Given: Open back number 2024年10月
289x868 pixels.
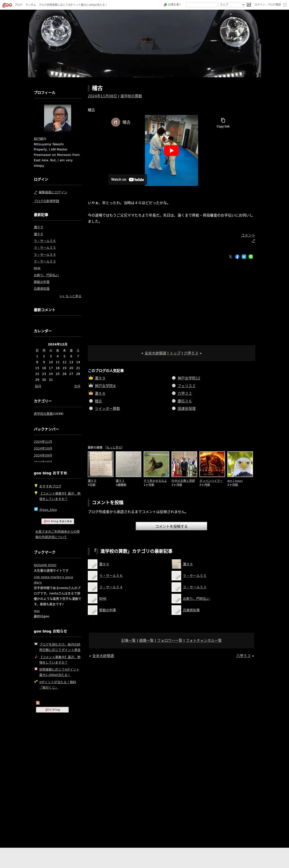Looking at the screenshot, I should [43, 448].
